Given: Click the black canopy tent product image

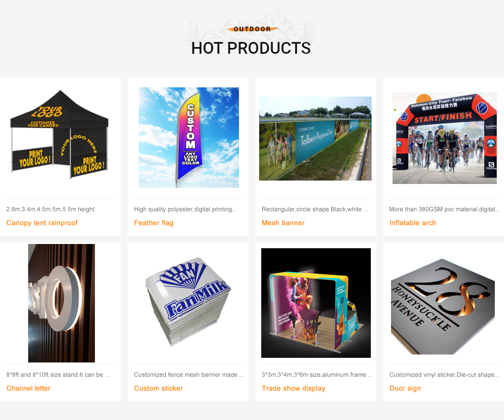Looking at the screenshot, I should (x=60, y=134).
